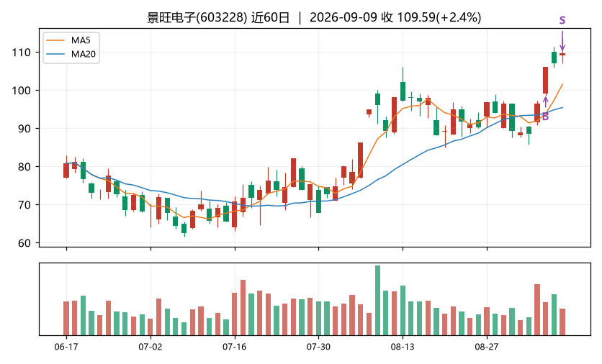Click the 08-27 date axis label
This screenshot has width=602, height=364.
(x=487, y=347)
